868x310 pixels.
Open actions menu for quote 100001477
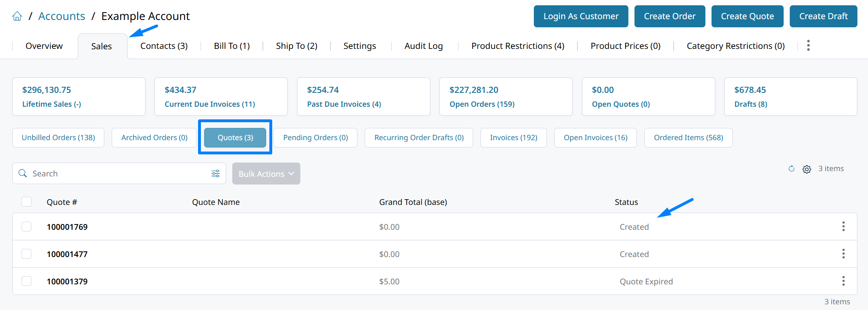click(844, 254)
